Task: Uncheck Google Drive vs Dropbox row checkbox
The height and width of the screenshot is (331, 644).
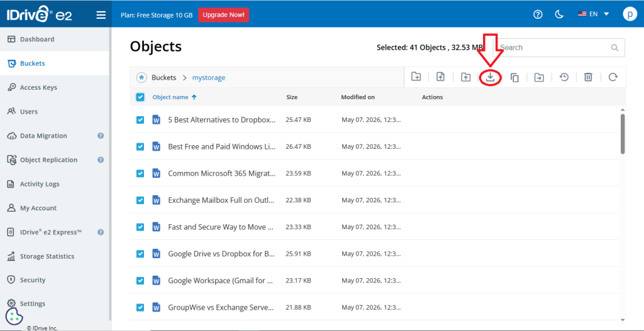Action: [x=140, y=254]
